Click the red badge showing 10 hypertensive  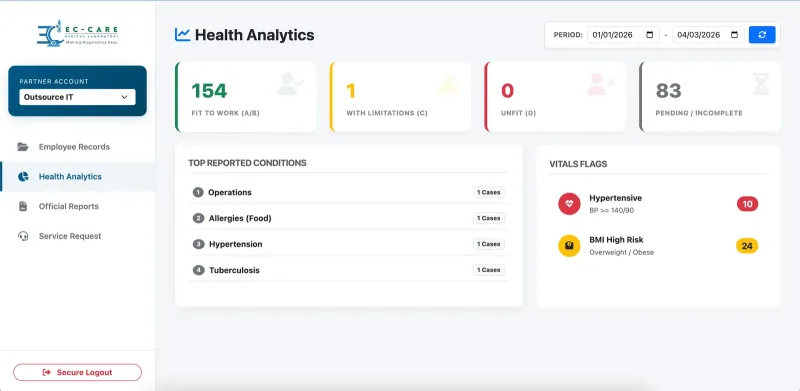747,204
